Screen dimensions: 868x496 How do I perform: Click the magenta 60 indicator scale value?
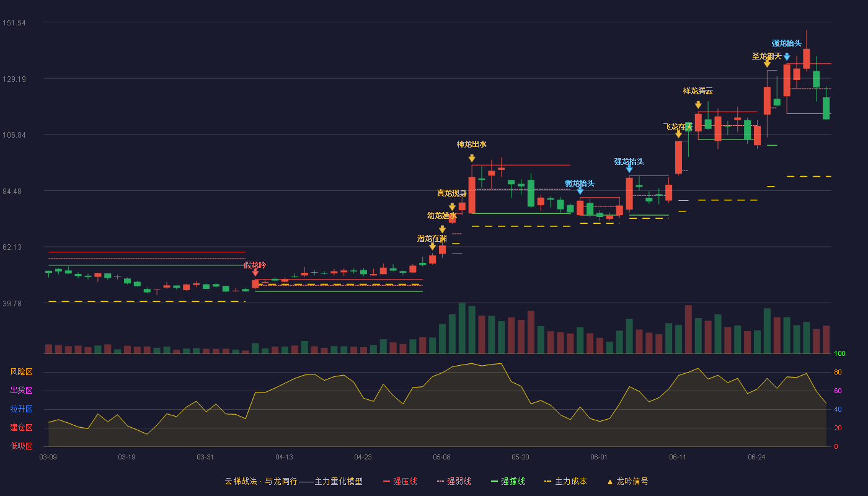point(838,391)
